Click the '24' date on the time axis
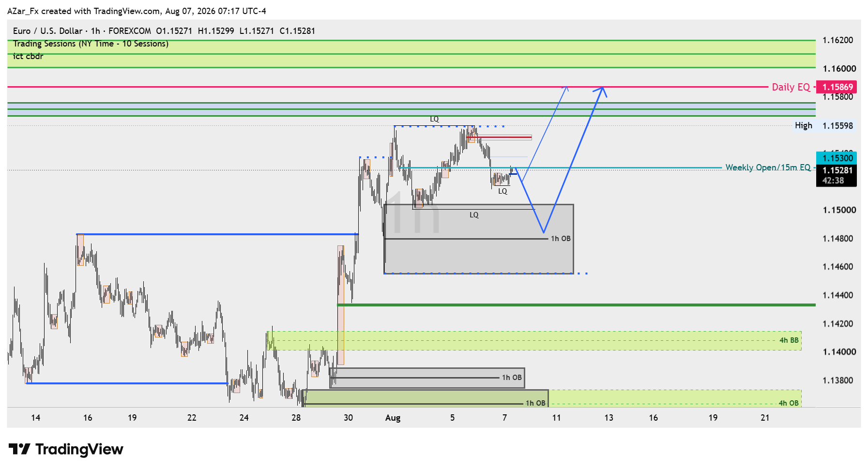This screenshot has width=868, height=471. [244, 418]
